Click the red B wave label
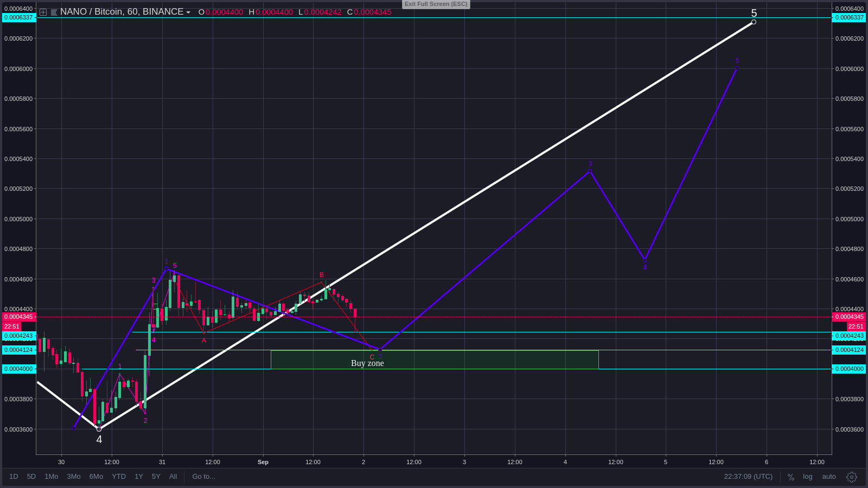Screen dimensions: 868x488 322,275
